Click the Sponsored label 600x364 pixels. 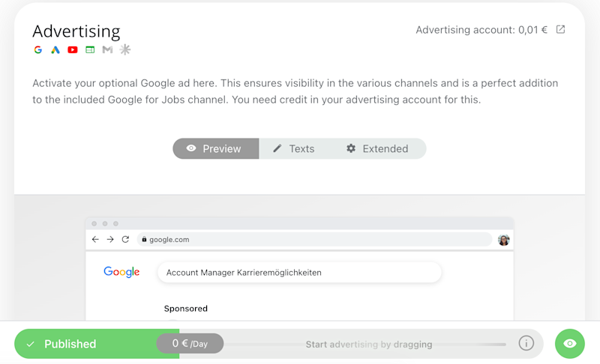coord(185,309)
